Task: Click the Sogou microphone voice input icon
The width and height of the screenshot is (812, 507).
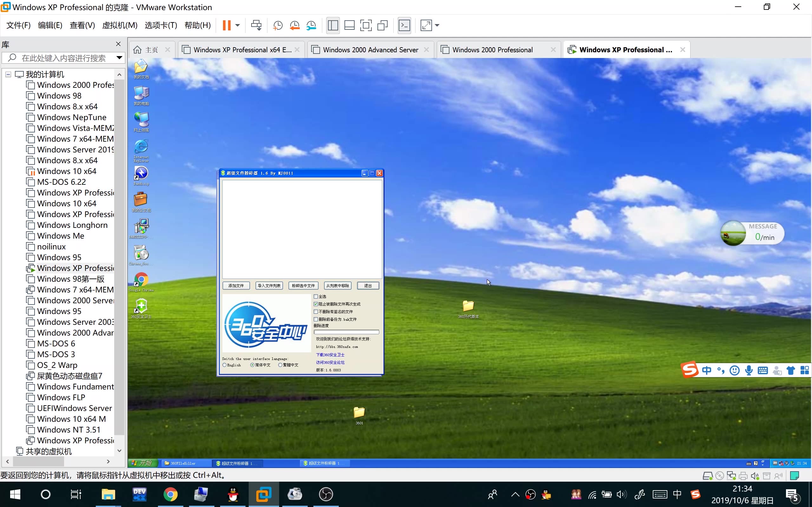Action: (749, 370)
